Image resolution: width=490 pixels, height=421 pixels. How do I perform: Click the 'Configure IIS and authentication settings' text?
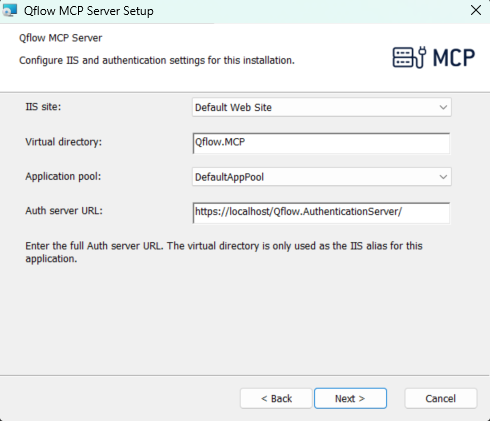(157, 60)
